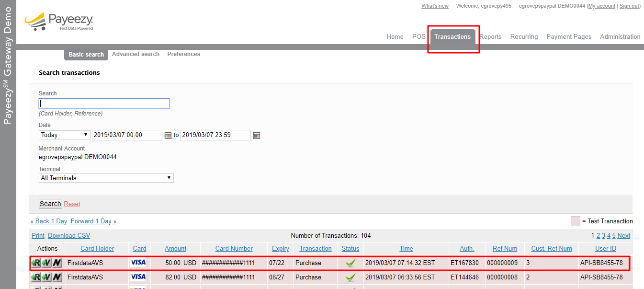Click the Forward 1 Day » link
Viewport: 644px width, 289px height.
click(93, 221)
